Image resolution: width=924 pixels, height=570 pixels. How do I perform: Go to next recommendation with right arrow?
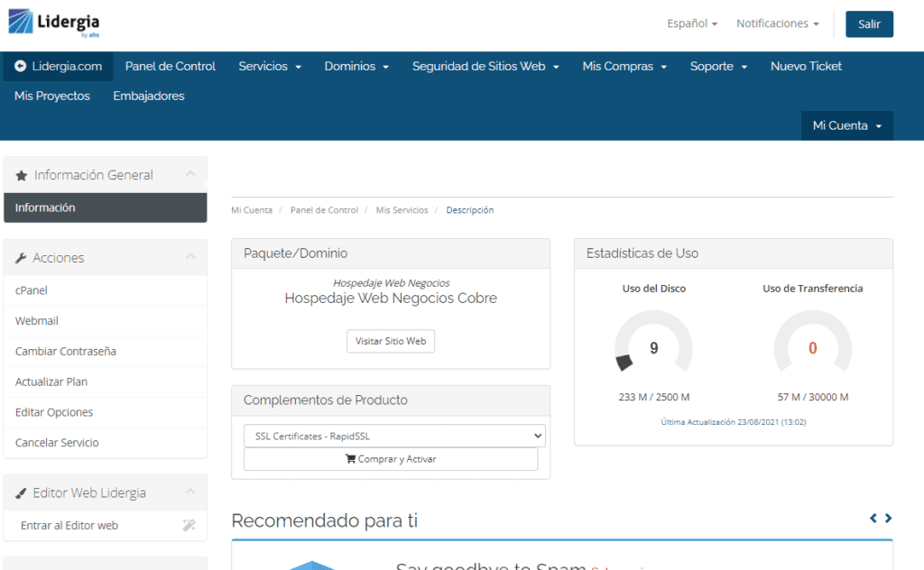click(x=888, y=519)
